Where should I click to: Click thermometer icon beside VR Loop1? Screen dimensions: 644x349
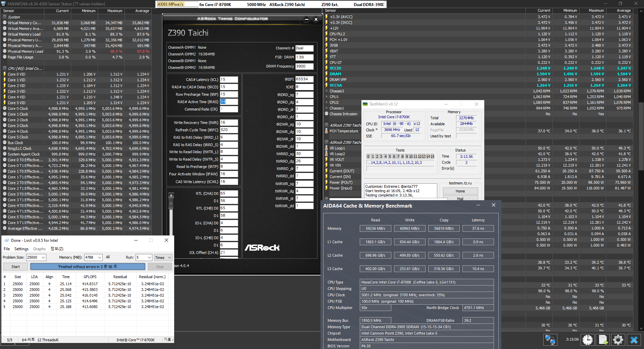327,148
